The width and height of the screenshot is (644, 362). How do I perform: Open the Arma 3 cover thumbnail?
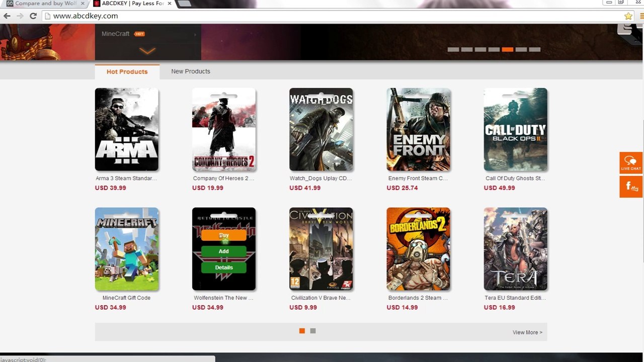click(127, 130)
